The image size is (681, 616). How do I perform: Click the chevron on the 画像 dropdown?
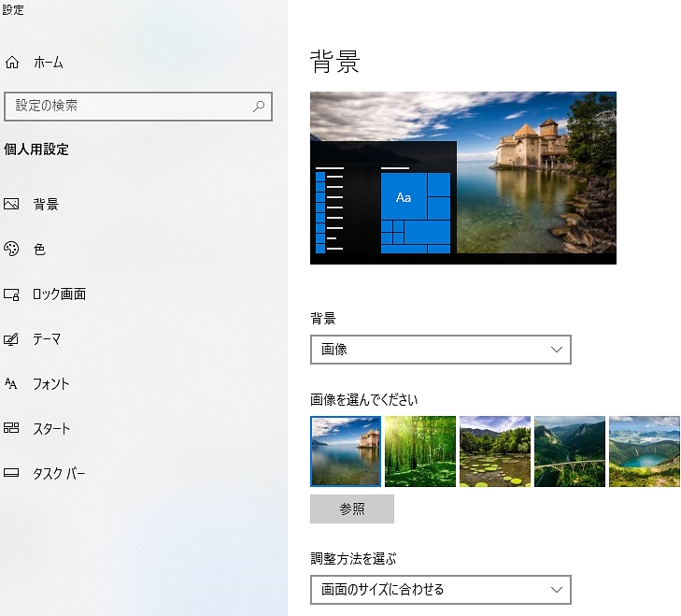point(557,350)
